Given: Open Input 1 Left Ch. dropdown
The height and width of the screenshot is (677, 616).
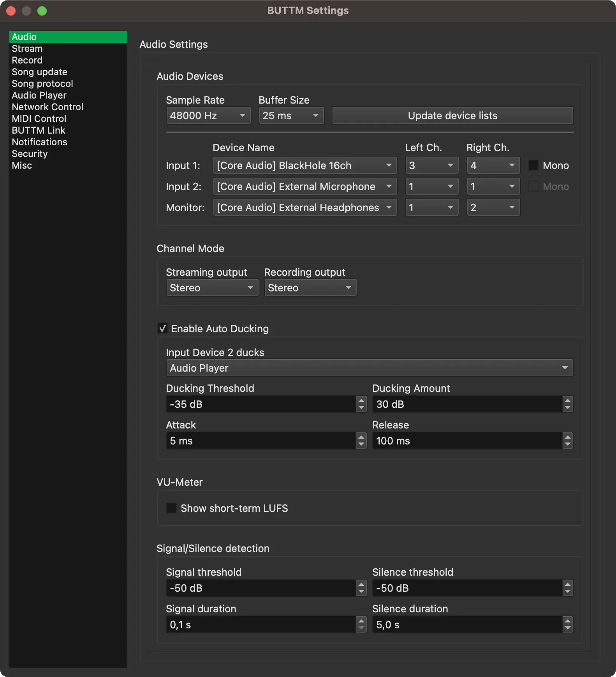Looking at the screenshot, I should coord(432,165).
